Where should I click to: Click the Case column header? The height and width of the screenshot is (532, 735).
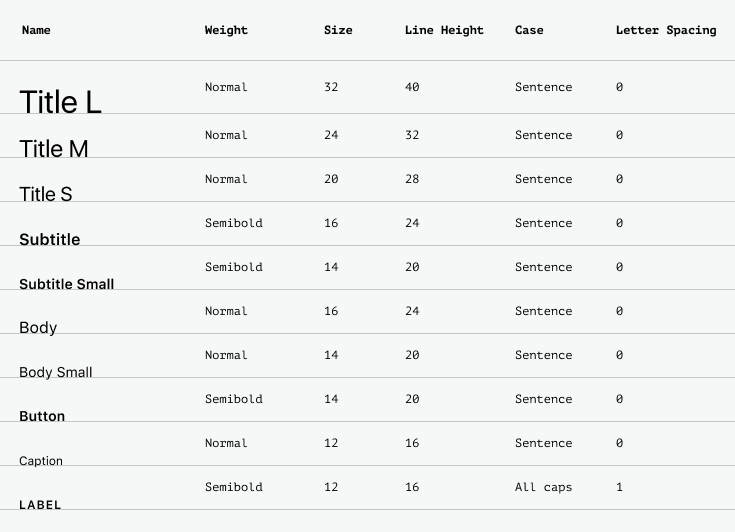click(x=529, y=30)
